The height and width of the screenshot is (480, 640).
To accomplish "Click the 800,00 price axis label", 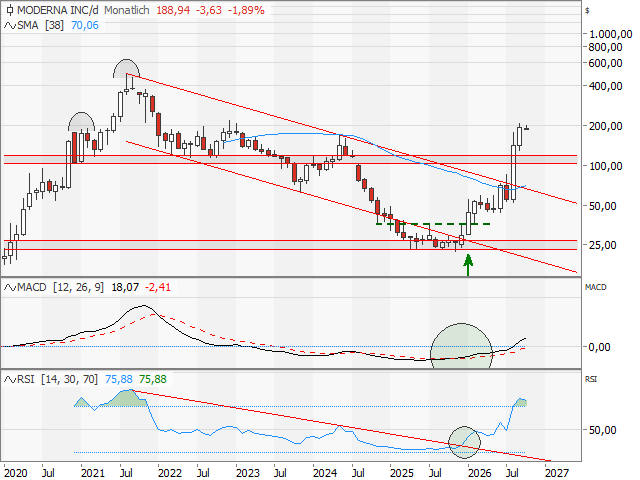I will pos(605,47).
